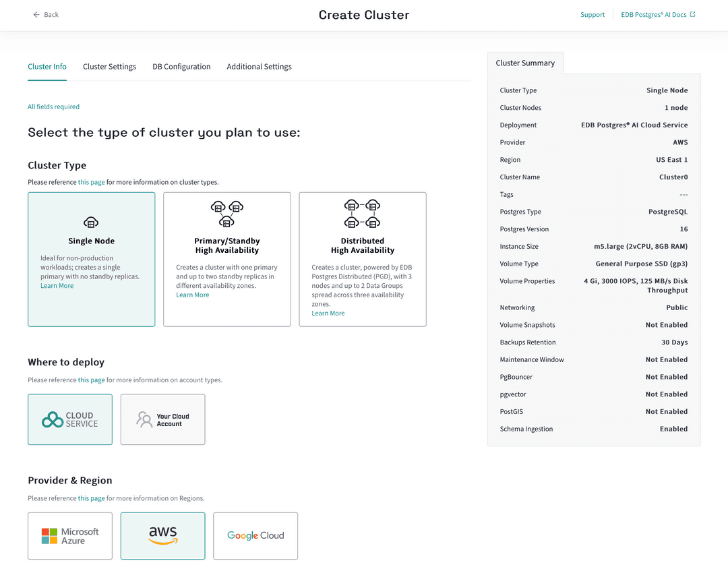Click the 'Volume Properties' row label

[x=527, y=281]
